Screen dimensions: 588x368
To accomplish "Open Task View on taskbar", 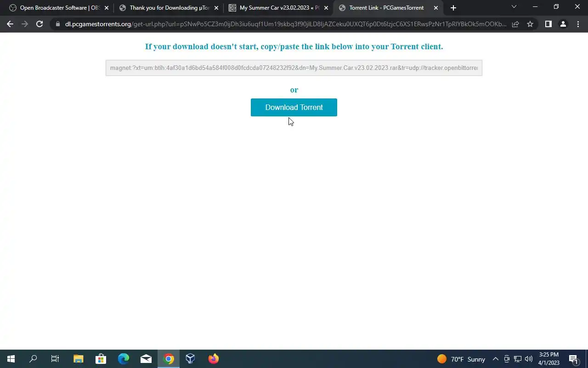I will tap(55, 359).
